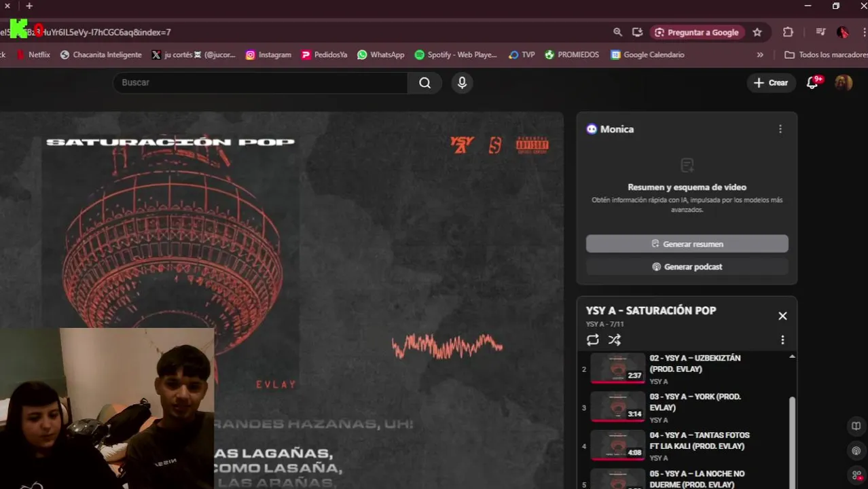Click Preguntar a Google button
Image resolution: width=868 pixels, height=489 pixels.
click(x=697, y=32)
